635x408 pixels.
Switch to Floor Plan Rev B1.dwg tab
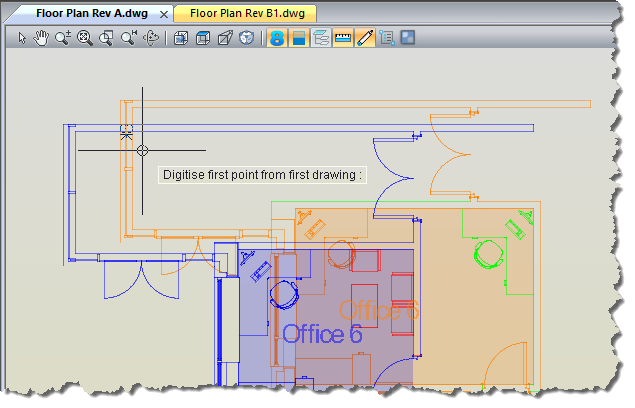tap(247, 13)
